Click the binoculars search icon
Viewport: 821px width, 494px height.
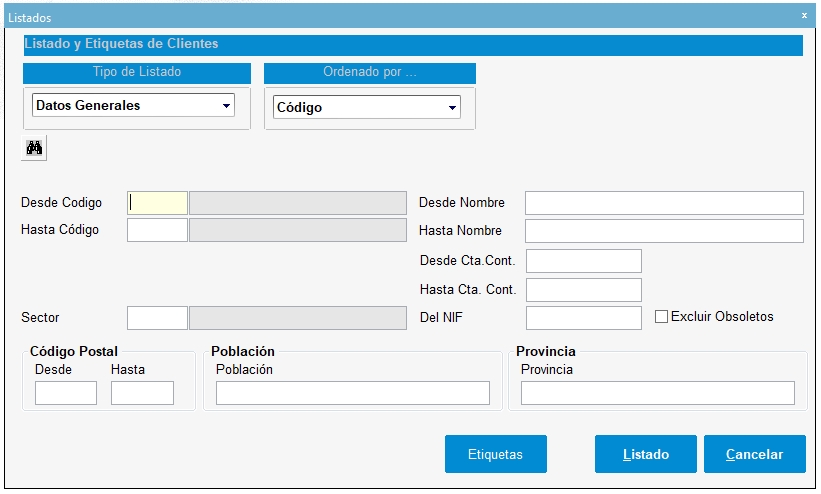pyautogui.click(x=34, y=148)
